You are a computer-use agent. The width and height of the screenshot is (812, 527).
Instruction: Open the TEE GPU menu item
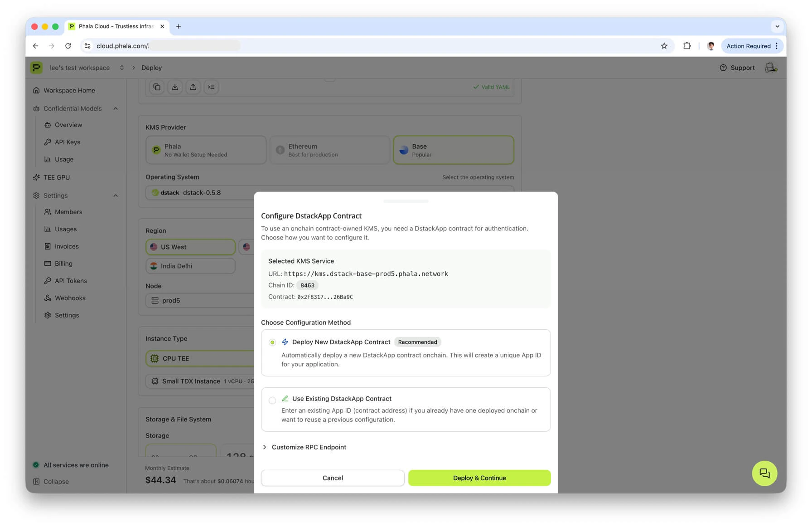click(58, 177)
